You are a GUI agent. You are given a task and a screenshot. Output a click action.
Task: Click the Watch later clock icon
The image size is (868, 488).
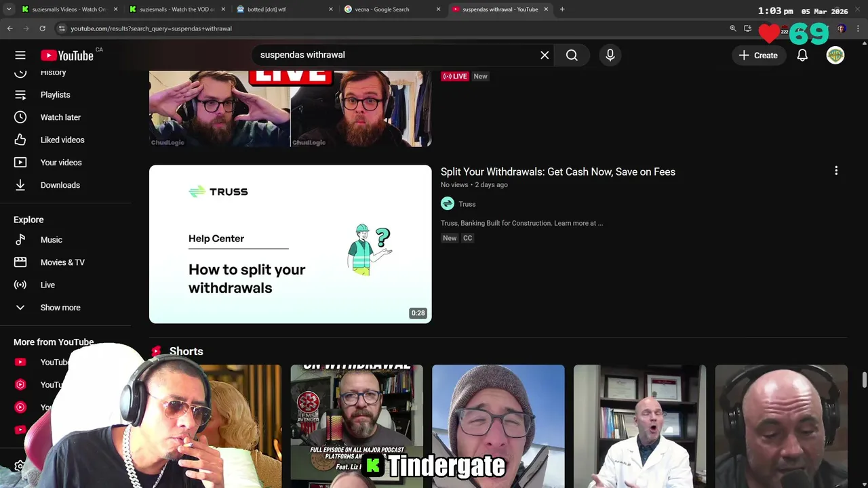click(20, 117)
